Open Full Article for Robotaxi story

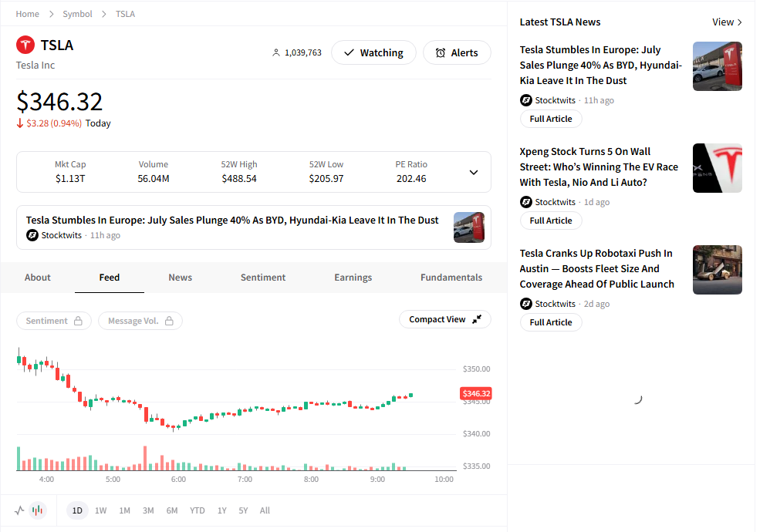click(x=551, y=322)
